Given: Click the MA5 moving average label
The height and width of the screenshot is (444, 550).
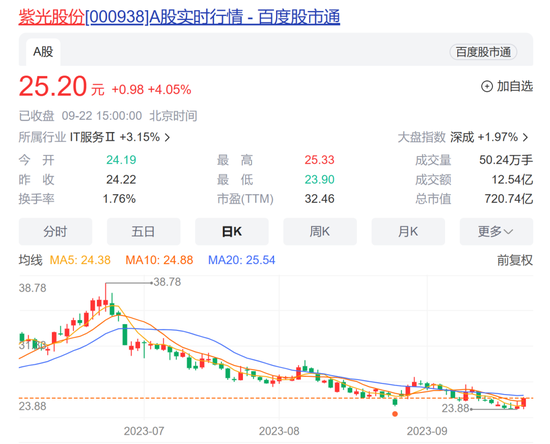Looking at the screenshot, I should click(x=80, y=260).
